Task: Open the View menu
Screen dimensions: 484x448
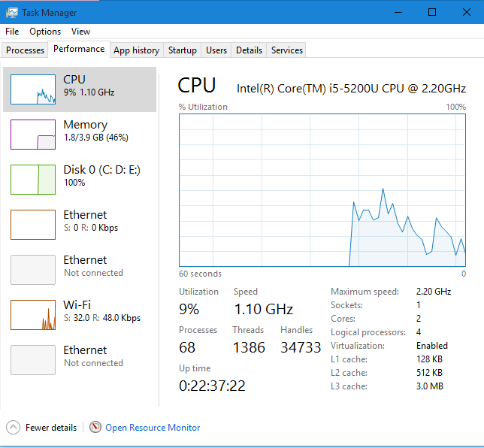Action: (80, 32)
